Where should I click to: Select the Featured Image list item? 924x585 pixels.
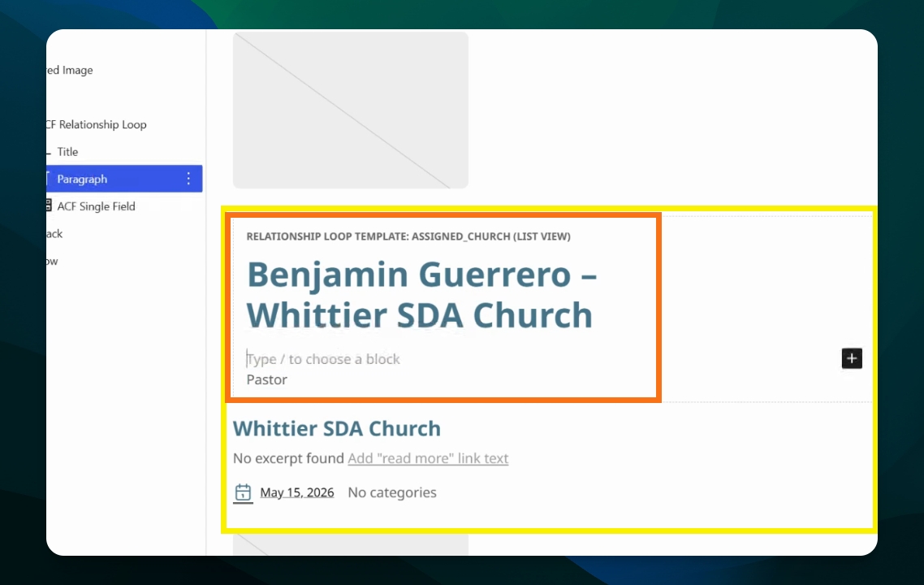click(70, 70)
